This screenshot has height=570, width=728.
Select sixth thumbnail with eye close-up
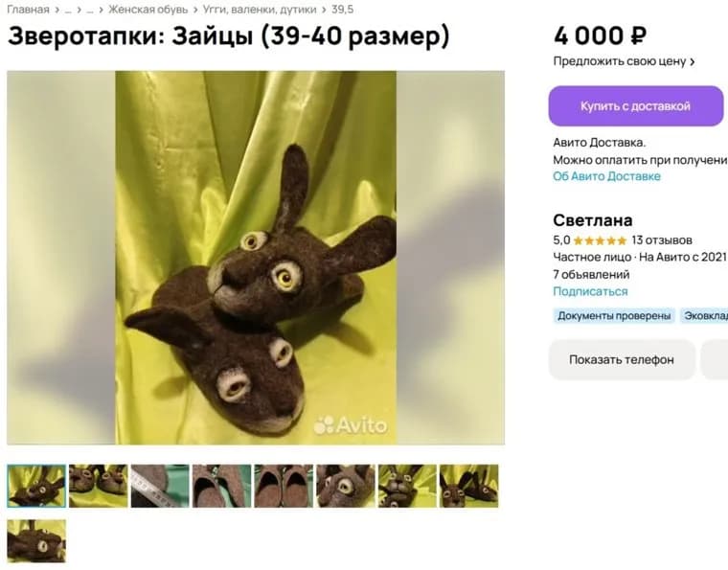(346, 486)
